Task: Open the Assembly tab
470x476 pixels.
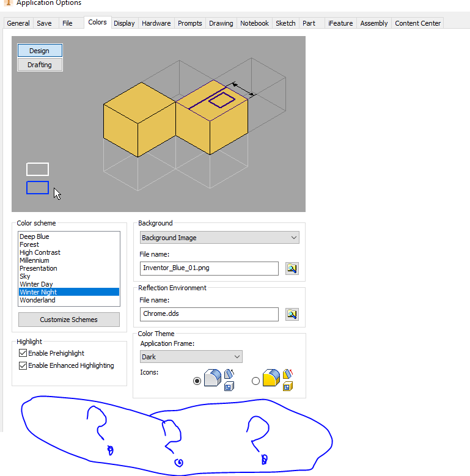Action: 374,23
